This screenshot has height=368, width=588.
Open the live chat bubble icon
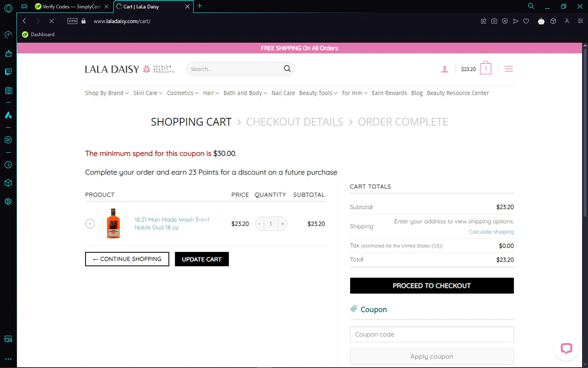566,348
